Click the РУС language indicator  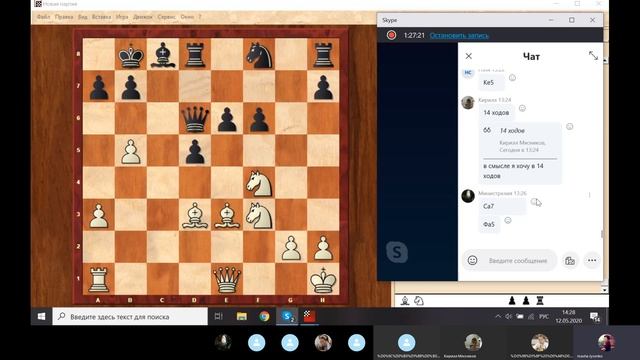tap(544, 316)
